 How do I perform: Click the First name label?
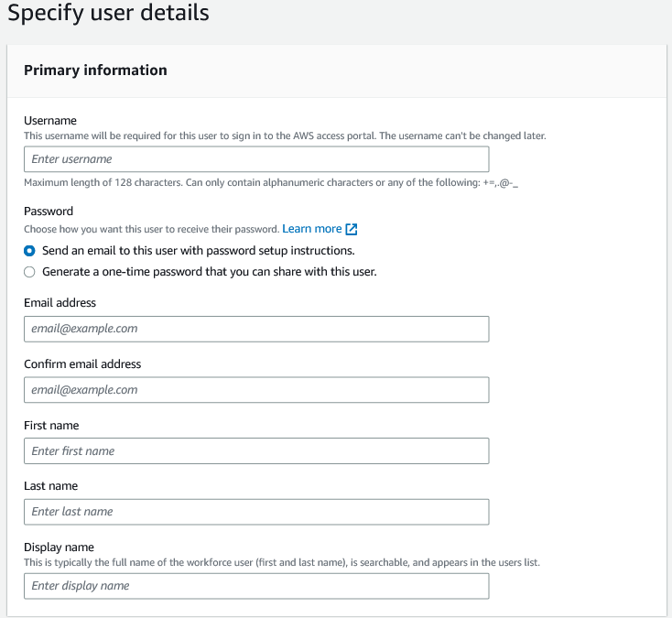coord(51,425)
